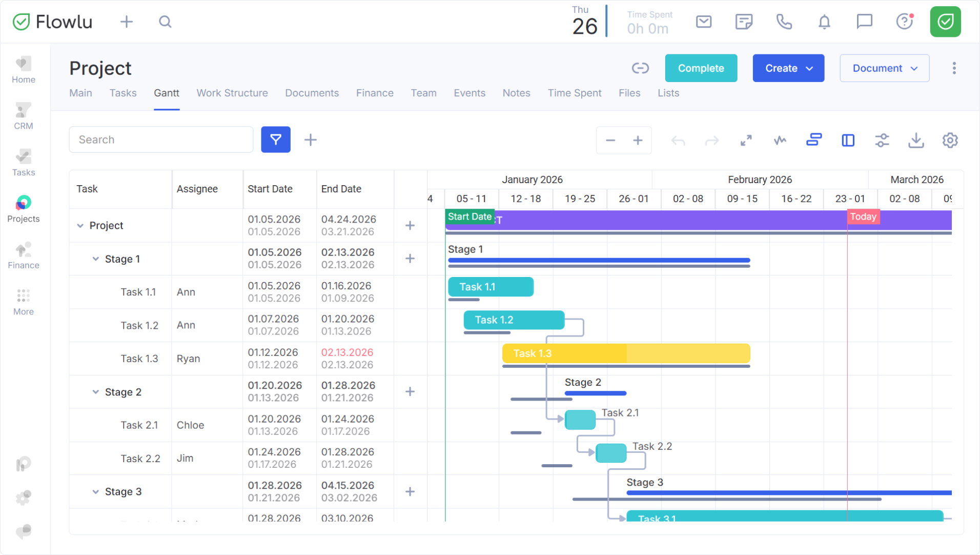Open Gantt settings gear icon
The image size is (980, 555).
click(x=950, y=141)
